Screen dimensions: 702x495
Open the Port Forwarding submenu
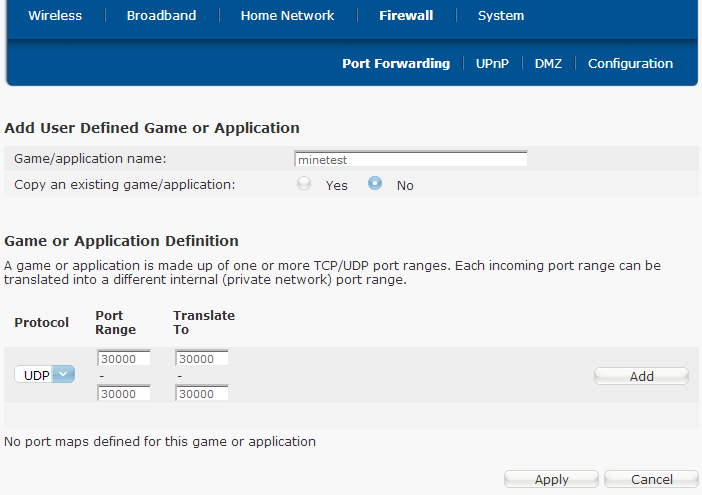396,64
